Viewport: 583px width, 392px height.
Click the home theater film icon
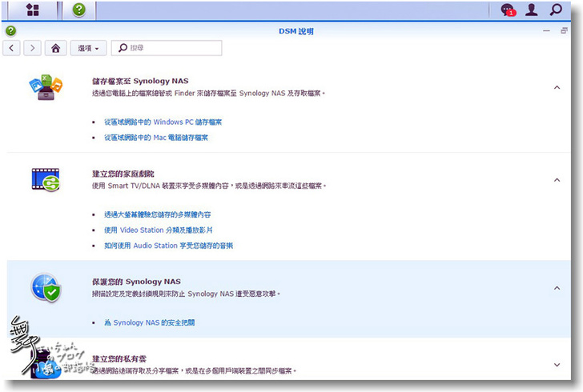point(45,179)
